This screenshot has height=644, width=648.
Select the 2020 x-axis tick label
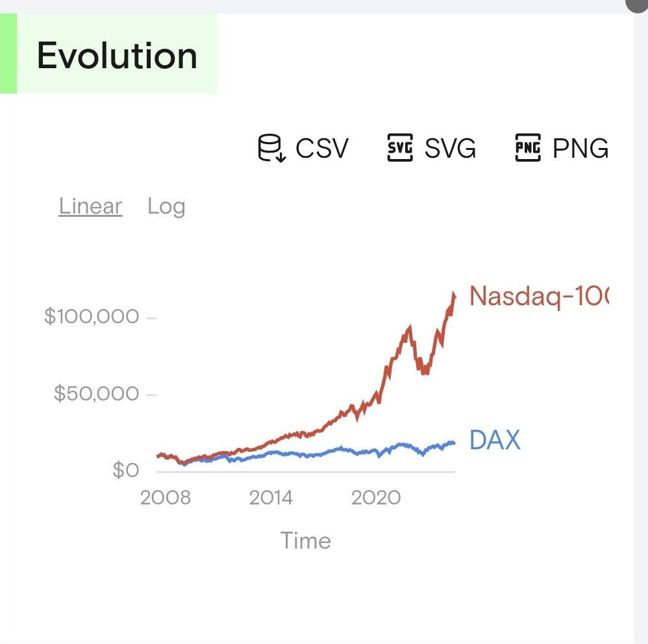point(376,498)
